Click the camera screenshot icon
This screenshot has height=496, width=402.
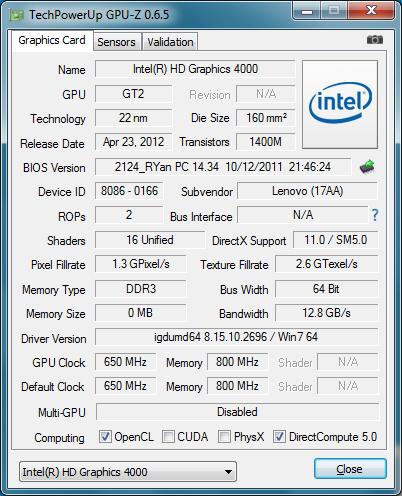tap(375, 40)
